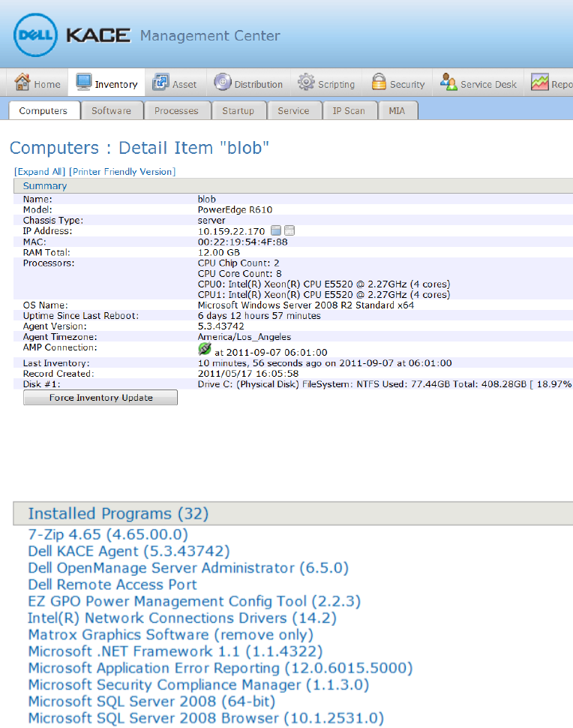Select the Record Created date 2011/05/17 value
Viewport: 573px width, 728px height.
[x=248, y=374]
